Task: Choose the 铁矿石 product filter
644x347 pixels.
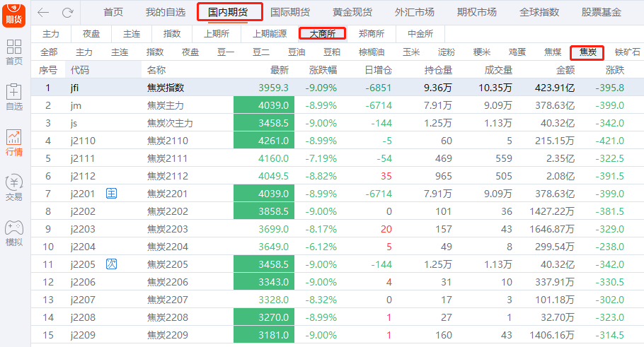Action: coord(627,52)
